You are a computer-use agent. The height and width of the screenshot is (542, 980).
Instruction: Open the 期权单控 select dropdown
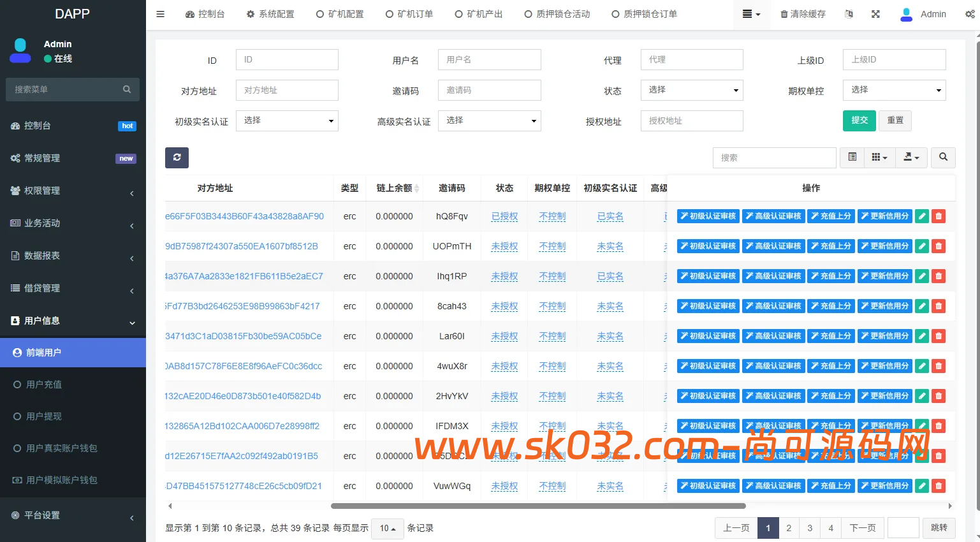tap(894, 90)
